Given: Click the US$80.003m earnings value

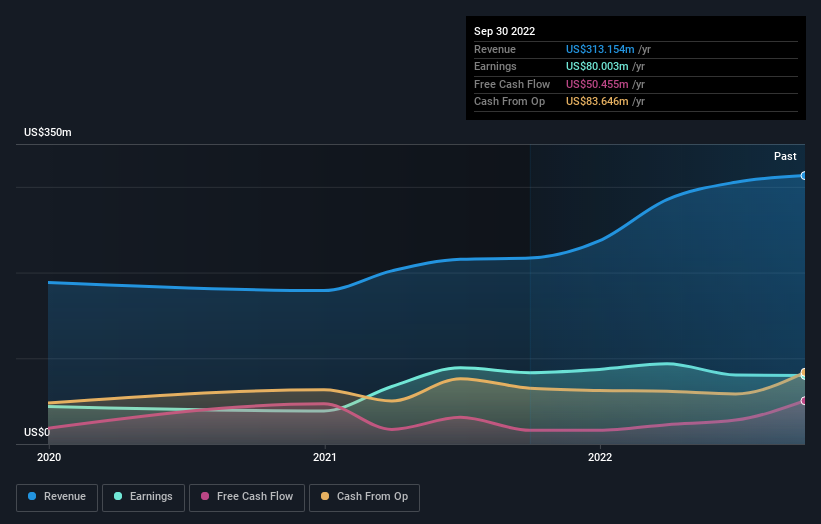Looking at the screenshot, I should point(597,66).
